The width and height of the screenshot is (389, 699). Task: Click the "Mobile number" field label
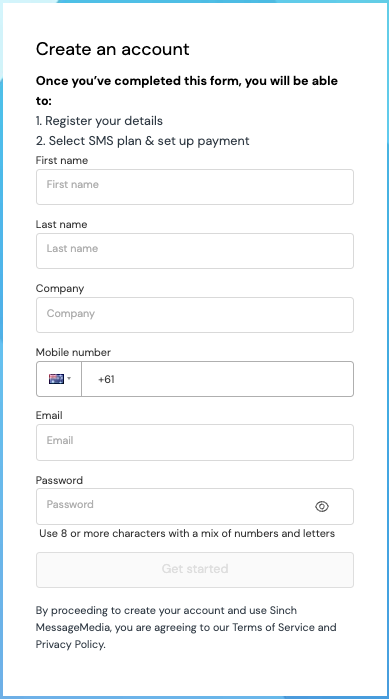(73, 352)
